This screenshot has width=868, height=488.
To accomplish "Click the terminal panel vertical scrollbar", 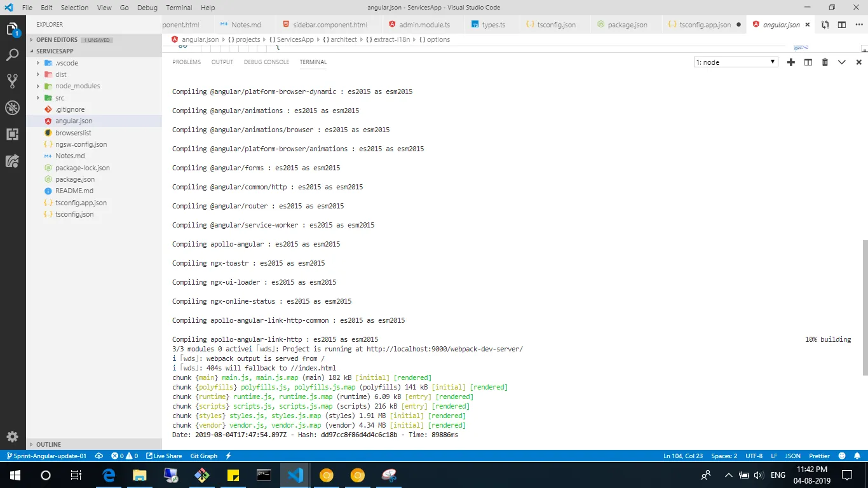I will pyautogui.click(x=864, y=308).
